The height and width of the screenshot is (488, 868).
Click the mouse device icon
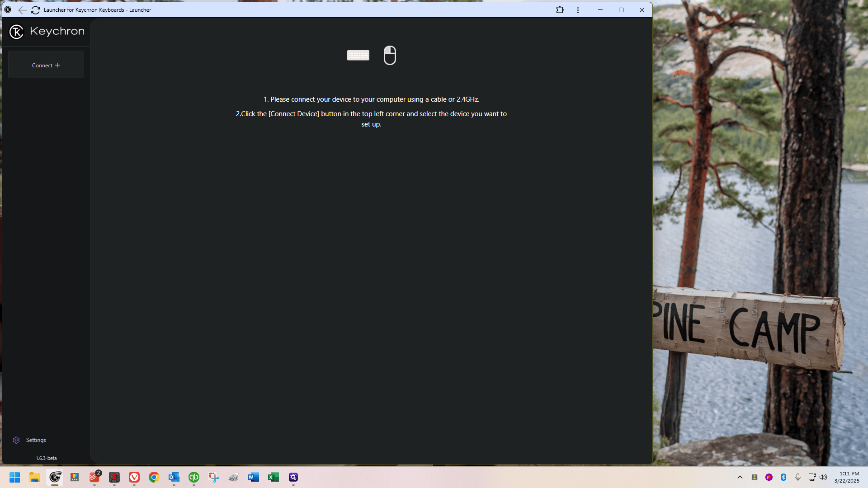390,55
